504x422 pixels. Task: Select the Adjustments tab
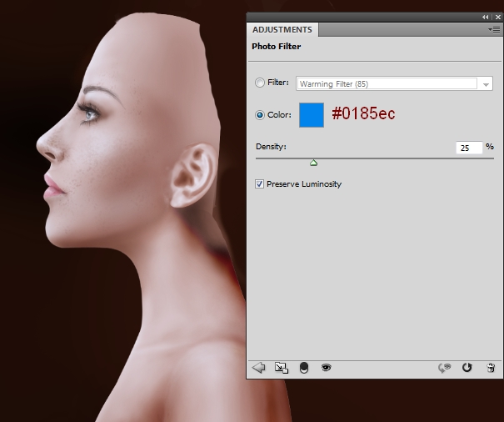coord(282,30)
